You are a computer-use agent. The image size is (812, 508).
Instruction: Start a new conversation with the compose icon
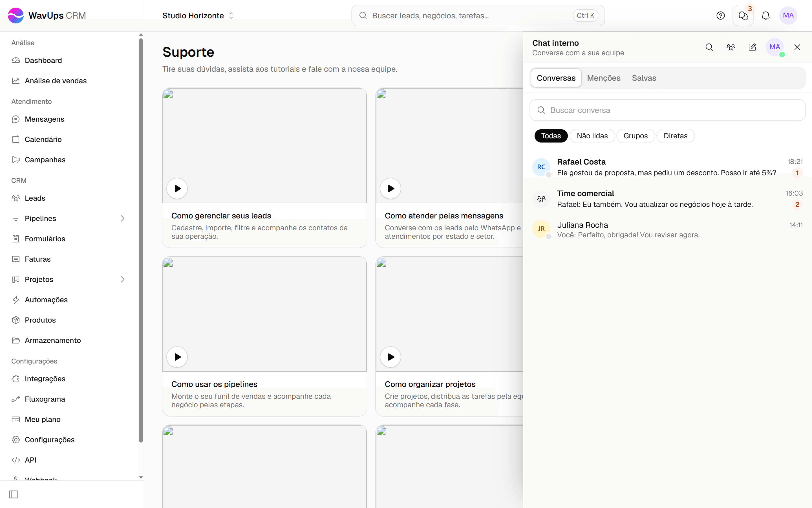(752, 47)
